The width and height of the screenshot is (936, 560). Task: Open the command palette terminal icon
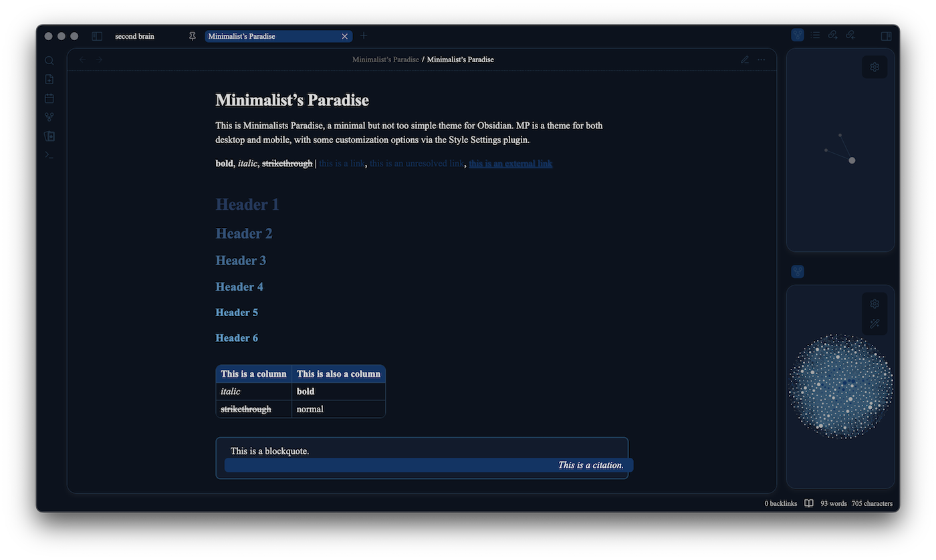point(49,154)
